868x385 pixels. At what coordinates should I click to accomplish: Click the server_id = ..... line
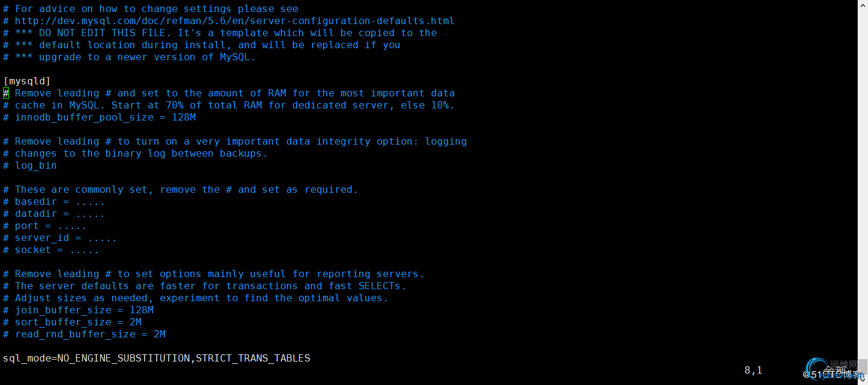(60, 238)
